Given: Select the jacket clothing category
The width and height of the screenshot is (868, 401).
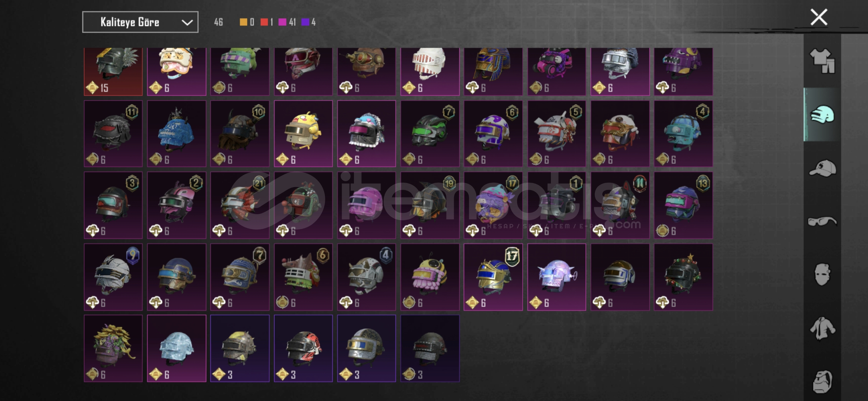Looking at the screenshot, I should [x=822, y=328].
